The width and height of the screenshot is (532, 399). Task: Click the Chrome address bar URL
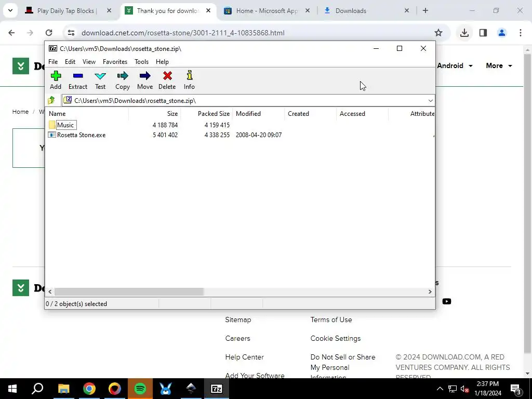183,33
